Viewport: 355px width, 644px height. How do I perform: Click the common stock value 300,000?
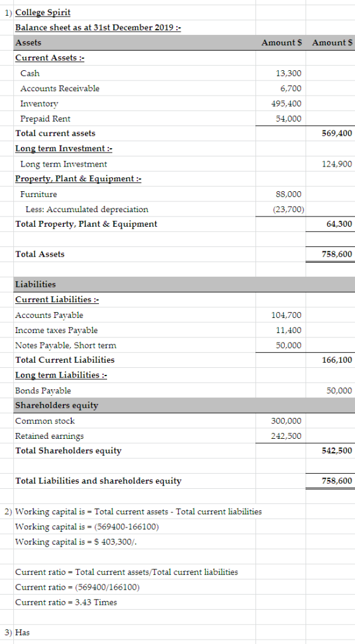(x=287, y=421)
